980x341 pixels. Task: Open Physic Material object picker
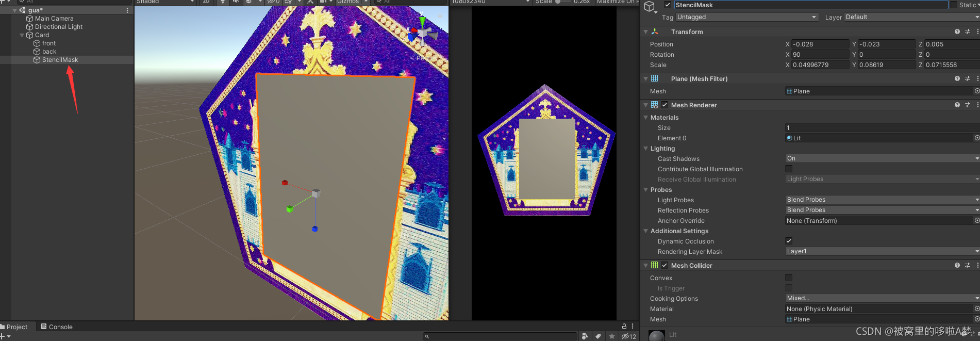pos(976,308)
